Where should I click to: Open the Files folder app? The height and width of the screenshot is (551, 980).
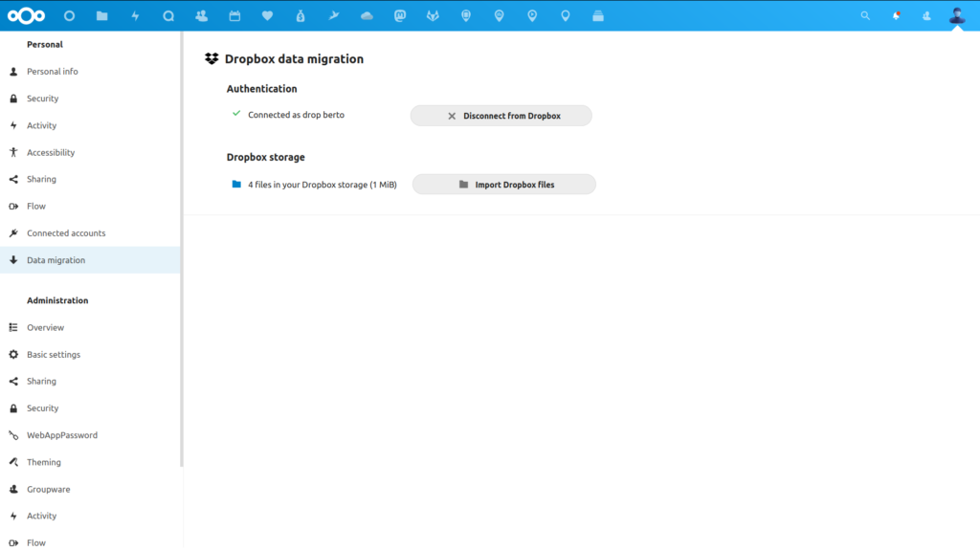(101, 15)
